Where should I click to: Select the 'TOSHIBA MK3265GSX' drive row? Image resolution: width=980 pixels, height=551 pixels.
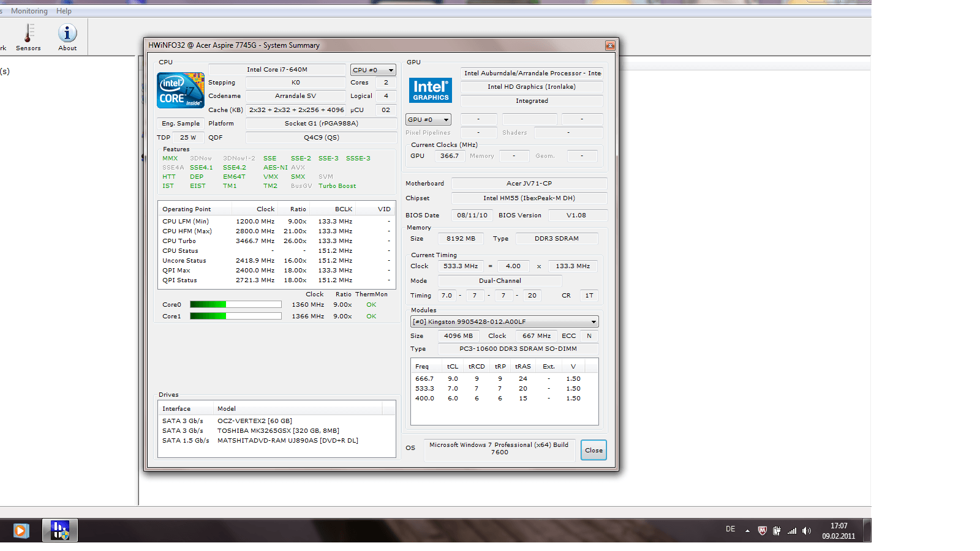point(277,431)
